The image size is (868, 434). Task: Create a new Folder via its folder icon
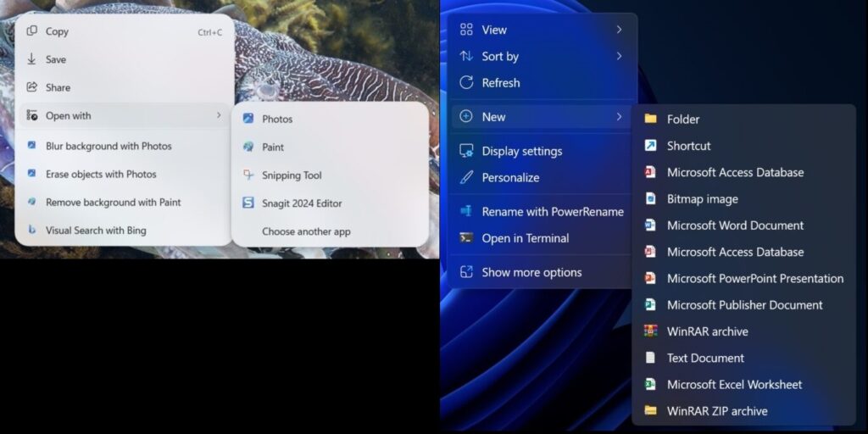(650, 119)
